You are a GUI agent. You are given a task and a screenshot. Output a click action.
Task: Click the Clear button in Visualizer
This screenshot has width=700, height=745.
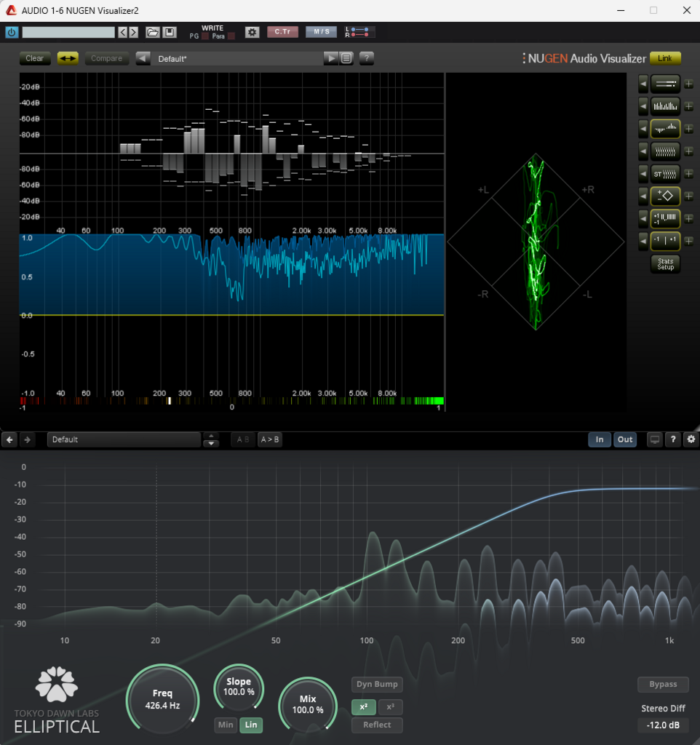point(35,58)
